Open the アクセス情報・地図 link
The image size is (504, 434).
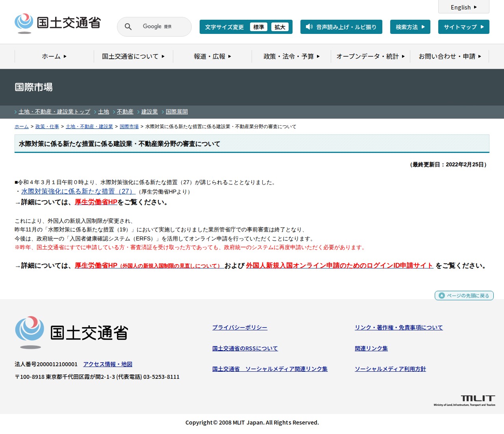click(x=107, y=364)
